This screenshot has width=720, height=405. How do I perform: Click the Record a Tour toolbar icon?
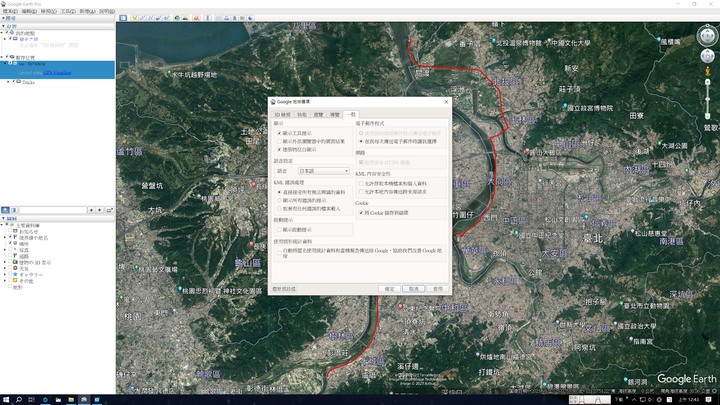tap(166, 18)
